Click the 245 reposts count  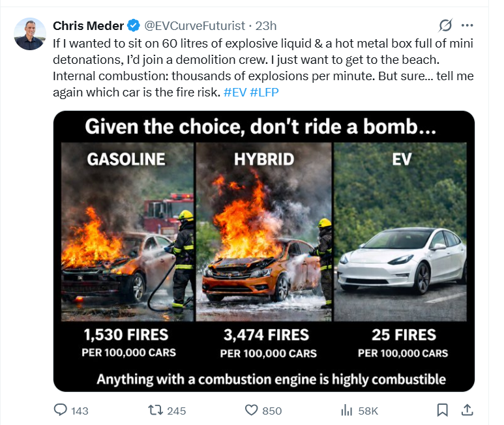click(x=176, y=411)
